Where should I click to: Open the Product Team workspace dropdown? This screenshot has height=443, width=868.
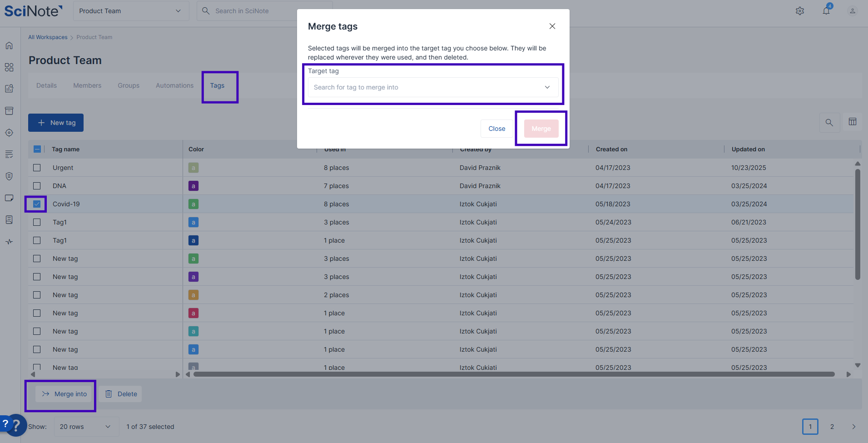131,11
